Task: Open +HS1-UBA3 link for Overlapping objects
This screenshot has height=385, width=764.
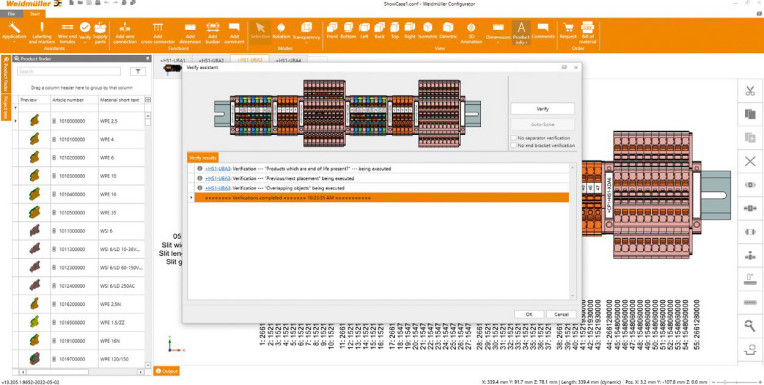Action: (218, 188)
